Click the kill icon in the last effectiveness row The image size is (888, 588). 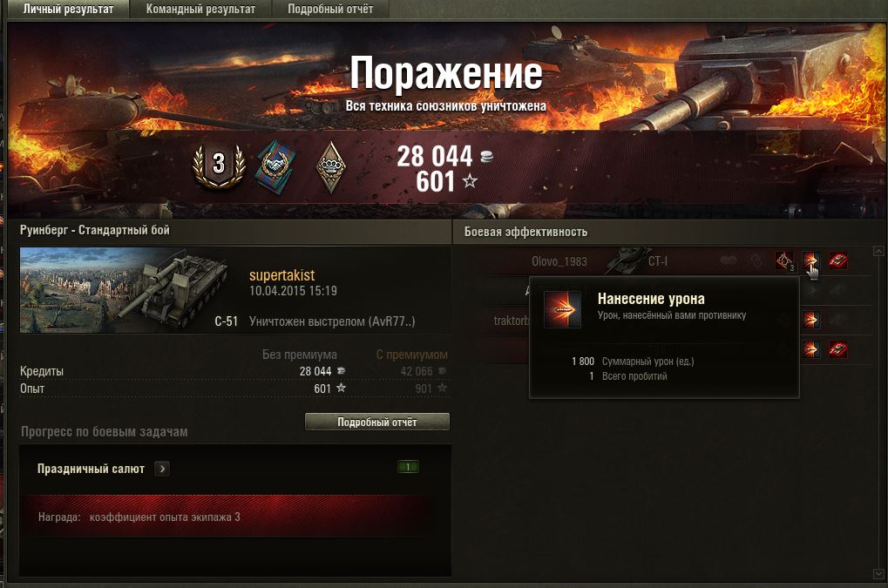838,349
